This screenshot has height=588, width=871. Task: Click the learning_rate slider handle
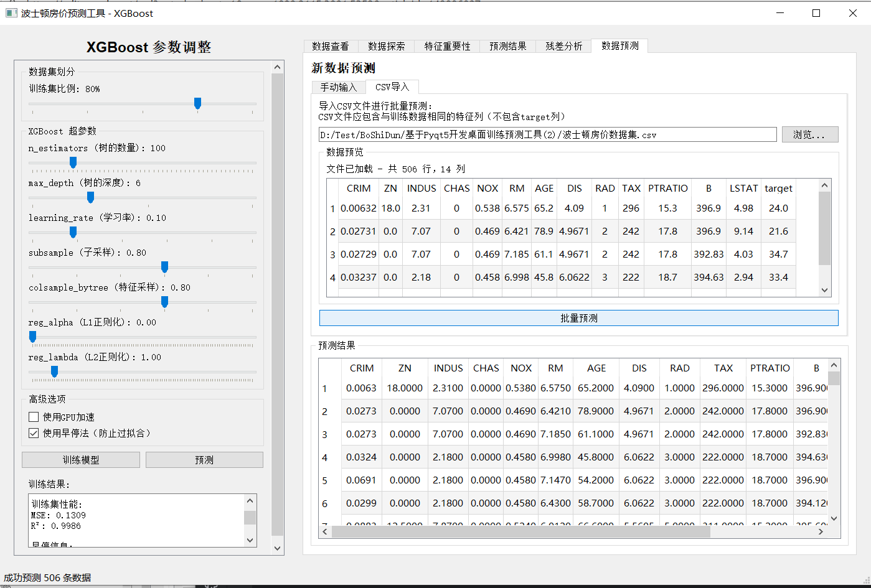click(x=73, y=232)
